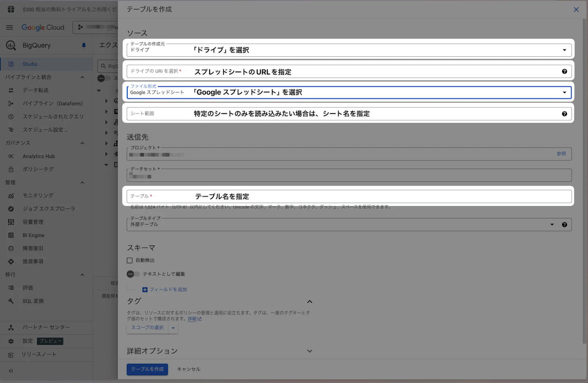Image resolution: width=588 pixels, height=383 pixels.
Task: Click the blue plus icon フィールドを追加
Action: click(x=145, y=290)
